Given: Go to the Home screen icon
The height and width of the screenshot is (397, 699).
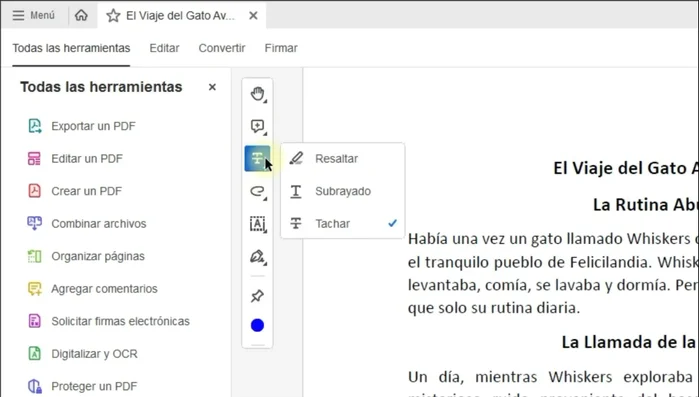Looking at the screenshot, I should 81,16.
